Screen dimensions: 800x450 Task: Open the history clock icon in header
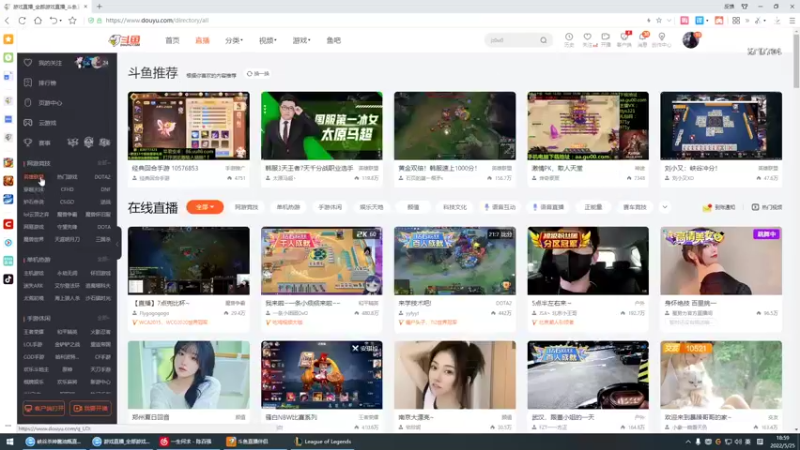click(x=569, y=37)
